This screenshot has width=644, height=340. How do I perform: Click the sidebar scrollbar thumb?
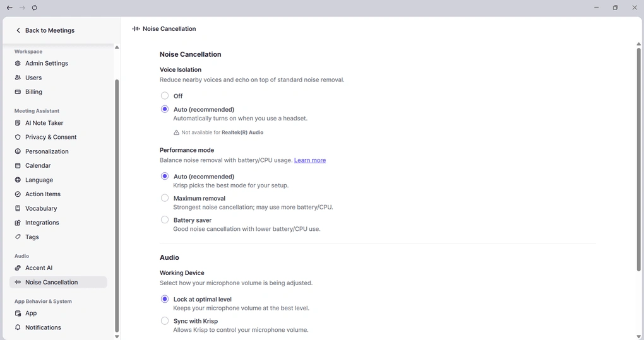pos(117,205)
